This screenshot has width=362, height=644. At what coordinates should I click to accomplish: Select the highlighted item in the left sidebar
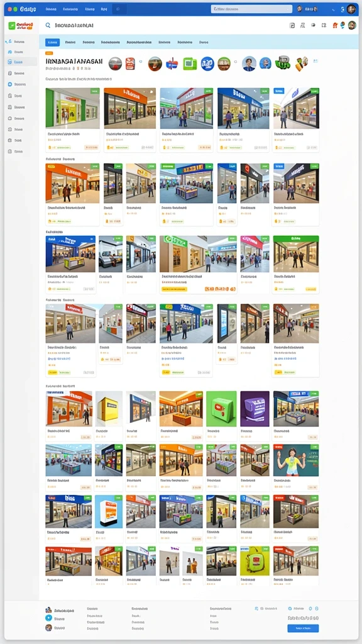coord(21,62)
